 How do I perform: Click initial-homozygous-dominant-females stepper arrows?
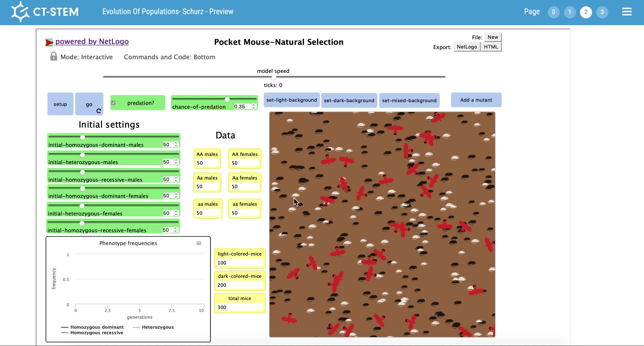(176, 196)
